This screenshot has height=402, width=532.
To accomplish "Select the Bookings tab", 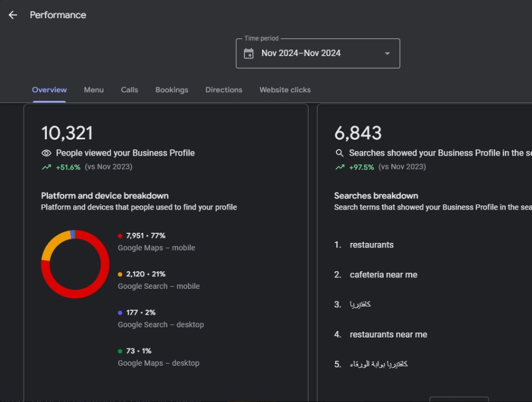I will [171, 90].
